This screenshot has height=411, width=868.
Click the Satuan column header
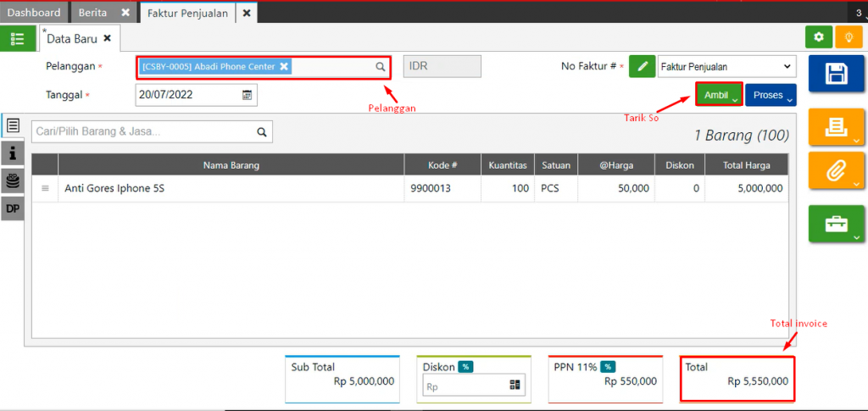pos(556,165)
